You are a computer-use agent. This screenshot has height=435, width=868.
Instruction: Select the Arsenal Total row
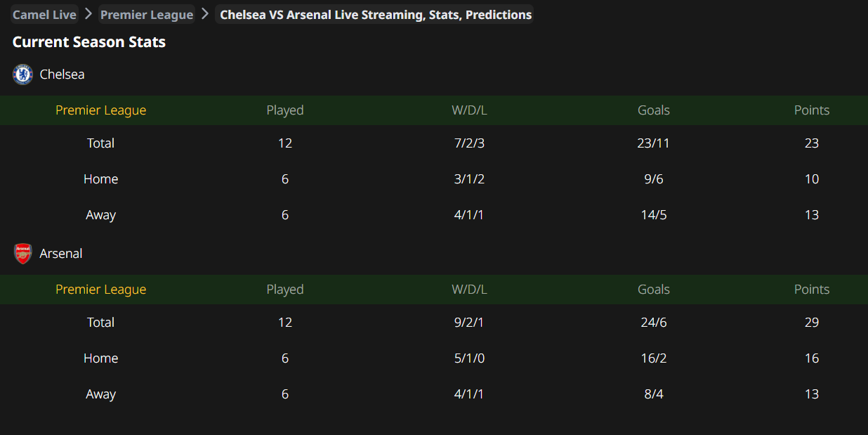tap(100, 323)
